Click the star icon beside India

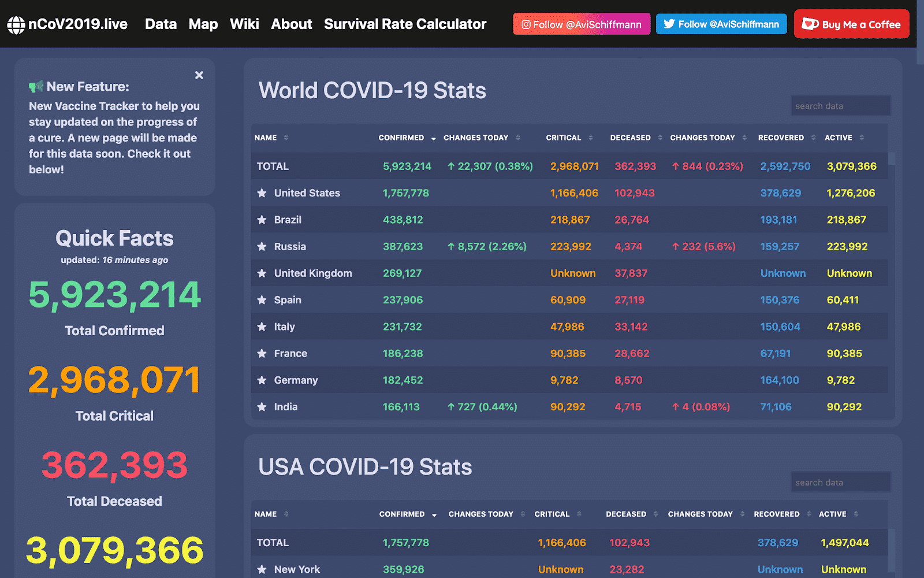262,407
